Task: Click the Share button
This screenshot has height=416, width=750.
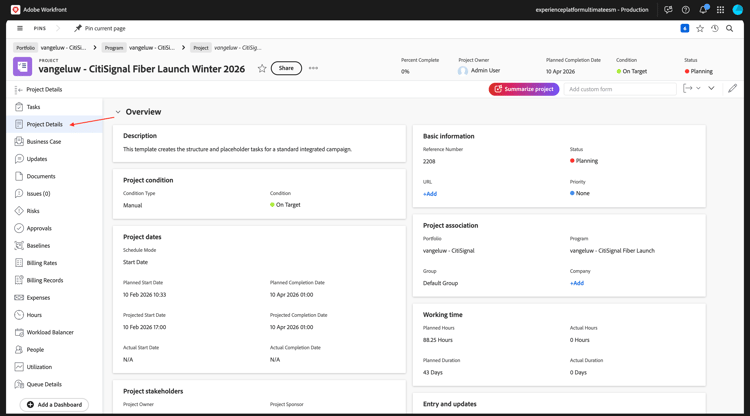Action: tap(286, 68)
